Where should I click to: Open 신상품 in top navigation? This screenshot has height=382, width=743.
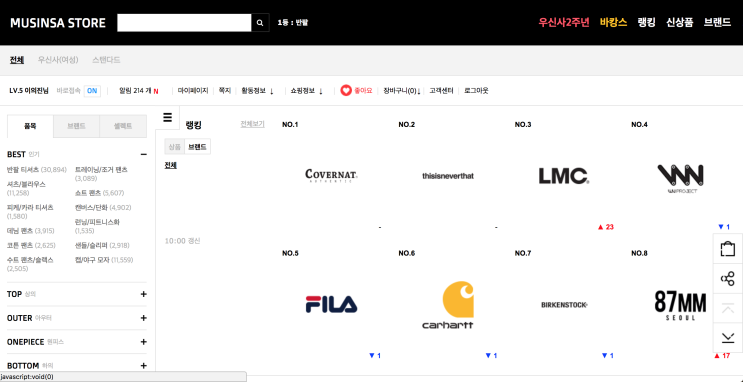pos(680,23)
